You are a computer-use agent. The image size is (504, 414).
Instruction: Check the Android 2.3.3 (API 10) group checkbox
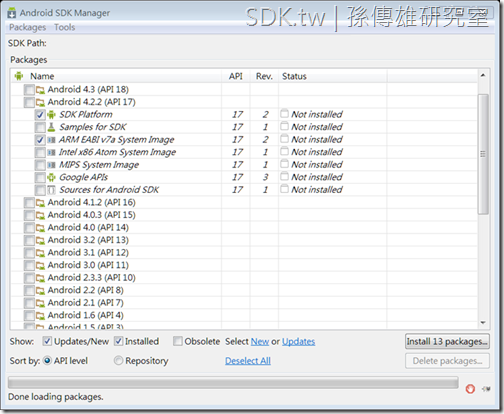(x=29, y=278)
